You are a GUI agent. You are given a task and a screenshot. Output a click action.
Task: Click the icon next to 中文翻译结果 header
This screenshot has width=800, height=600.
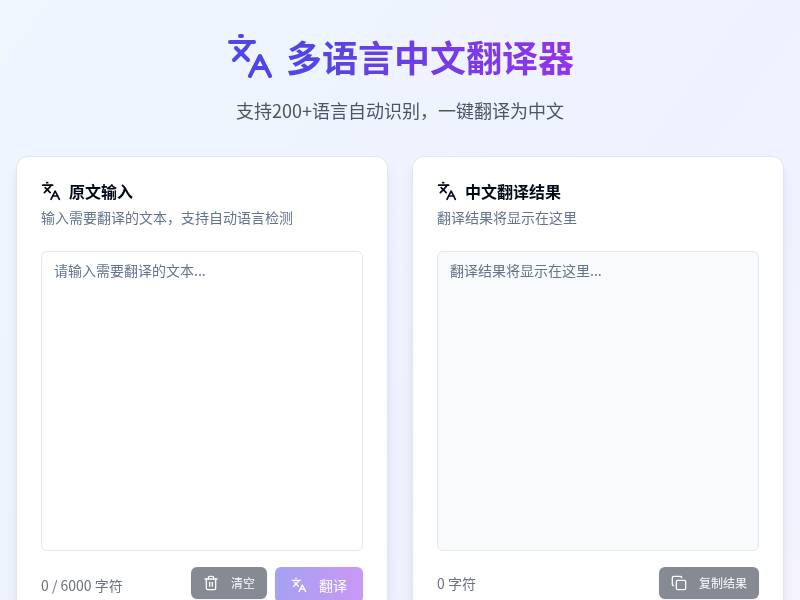coord(446,192)
